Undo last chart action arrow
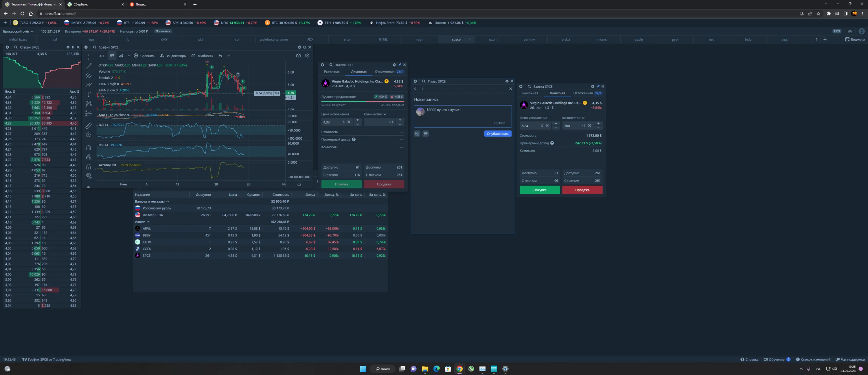The width and height of the screenshot is (868, 375). [x=220, y=56]
